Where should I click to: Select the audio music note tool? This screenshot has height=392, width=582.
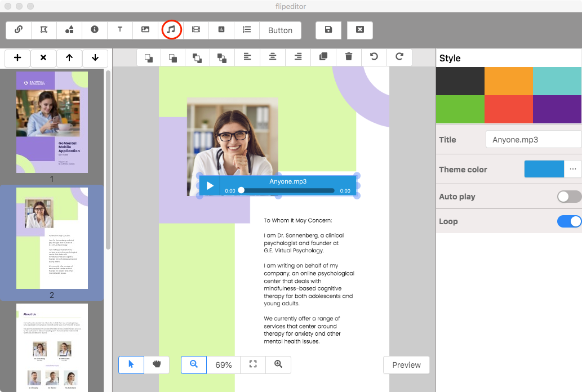(171, 30)
